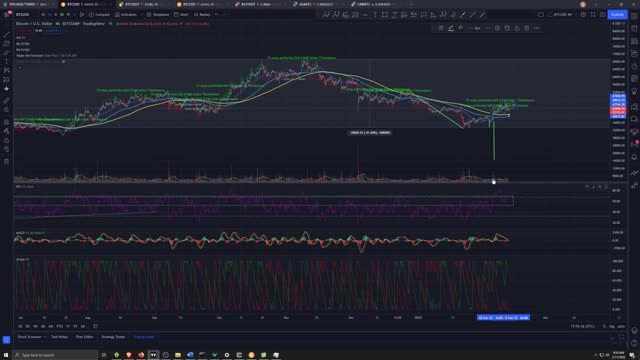
Task: Click the trash remove-drawings icon in left toolbar
Action: (7, 162)
